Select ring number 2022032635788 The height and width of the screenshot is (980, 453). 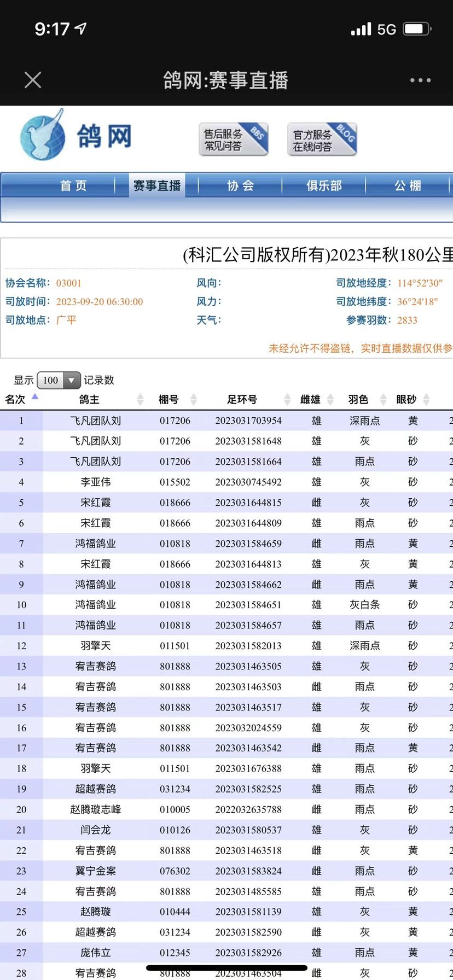(248, 809)
